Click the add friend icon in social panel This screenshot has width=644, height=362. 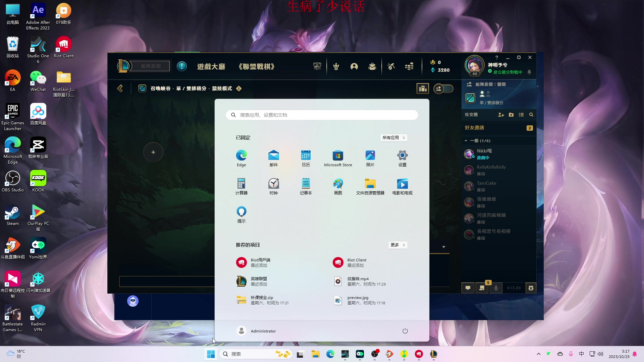(x=501, y=115)
